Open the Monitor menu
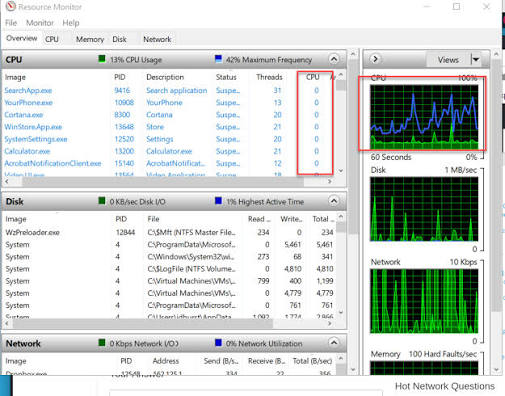 (x=40, y=23)
